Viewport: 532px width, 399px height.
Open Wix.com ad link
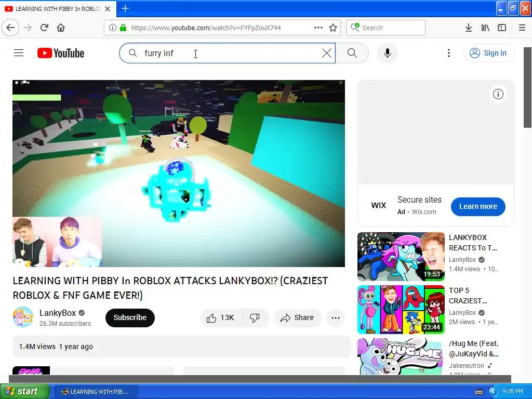click(x=424, y=212)
